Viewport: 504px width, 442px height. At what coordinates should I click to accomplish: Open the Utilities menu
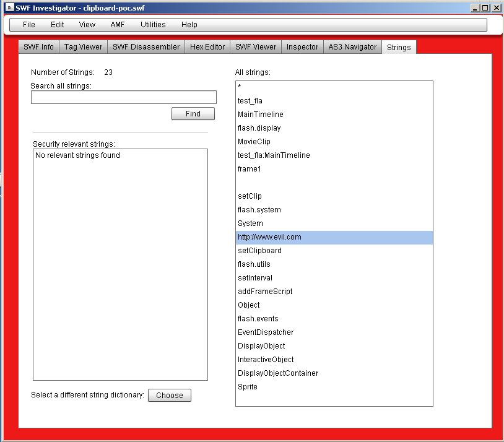click(x=153, y=25)
